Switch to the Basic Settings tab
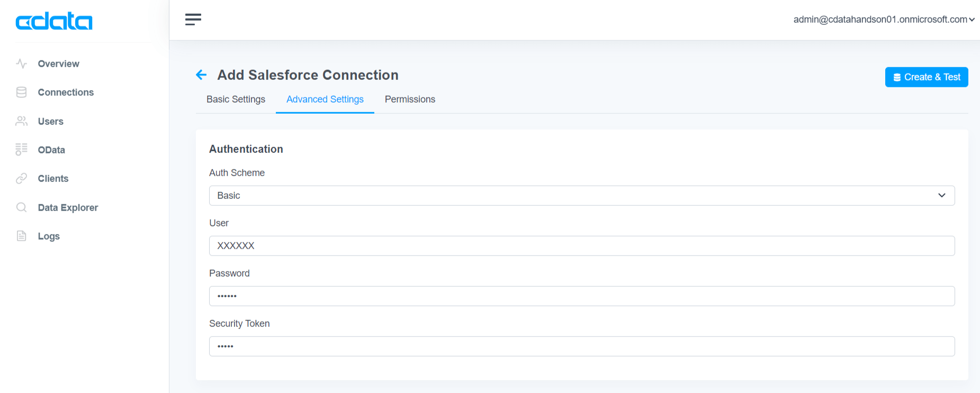This screenshot has height=393, width=980. pos(236,99)
